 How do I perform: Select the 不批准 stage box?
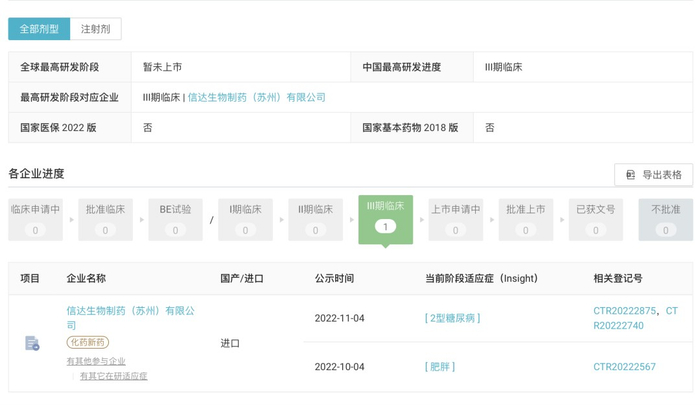665,219
